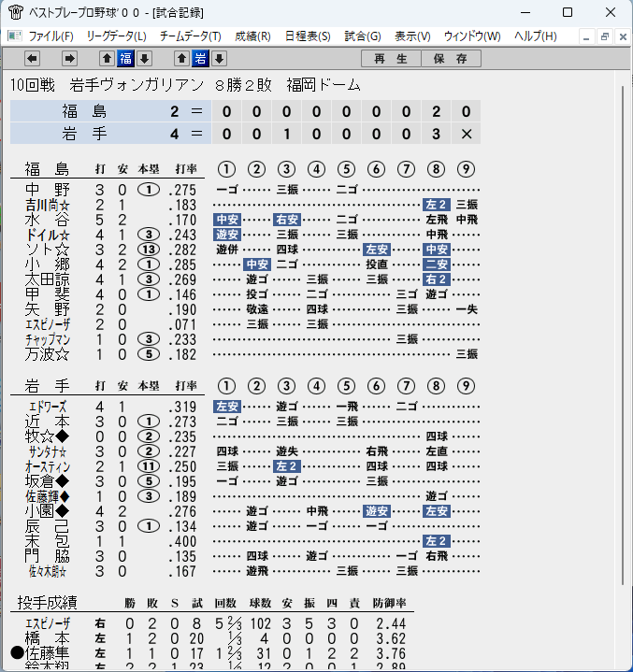
Task: Click up arrow left of 岩 button
Action: coord(181,58)
